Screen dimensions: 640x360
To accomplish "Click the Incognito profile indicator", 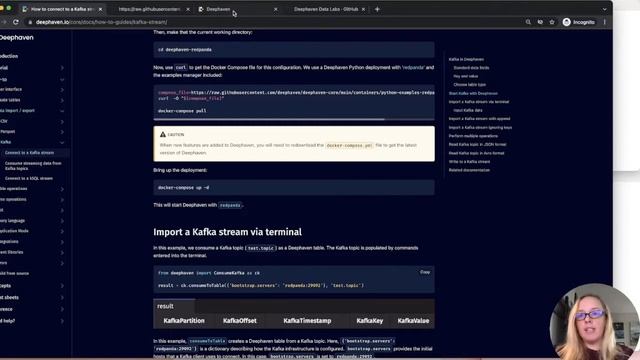I will click(579, 22).
